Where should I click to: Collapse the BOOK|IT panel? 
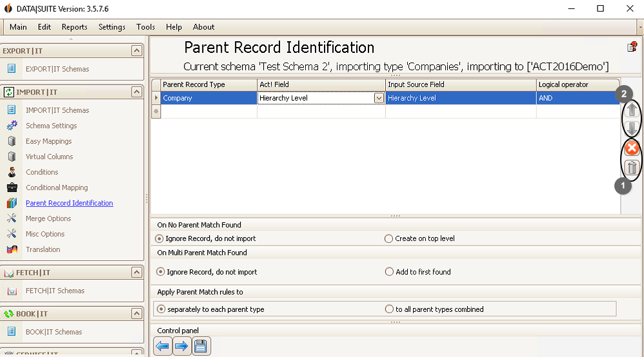tap(136, 314)
